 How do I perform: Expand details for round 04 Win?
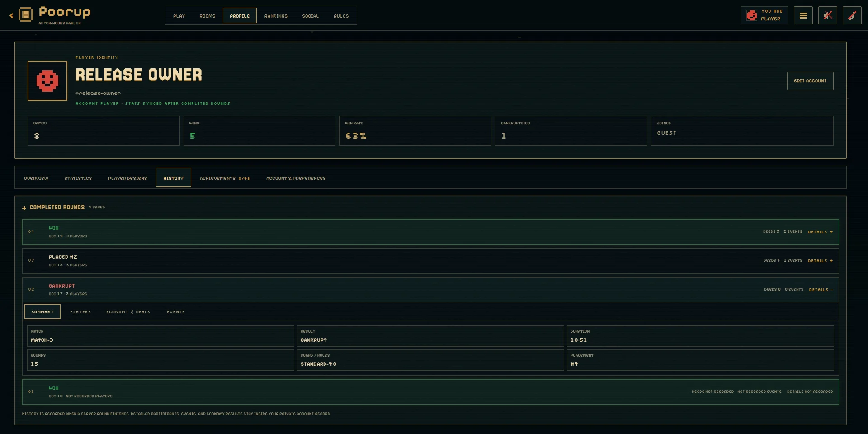(821, 232)
